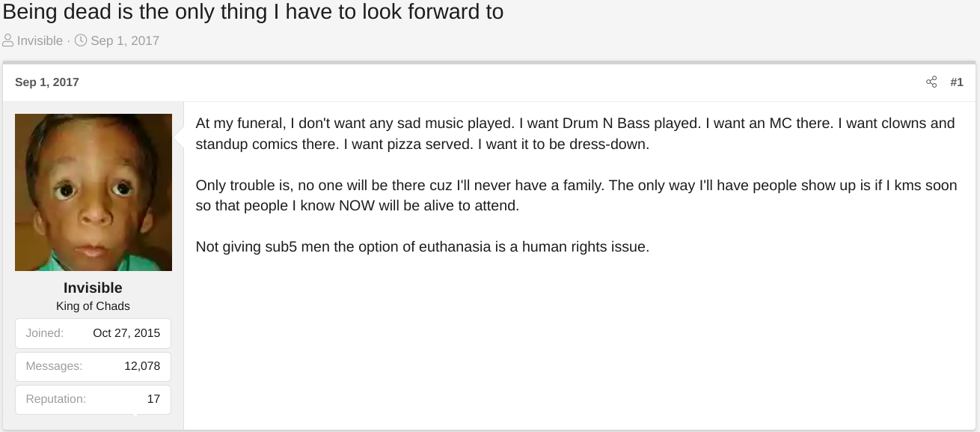This screenshot has height=432, width=980.
Task: Click the thread start date under the title
Action: (125, 40)
